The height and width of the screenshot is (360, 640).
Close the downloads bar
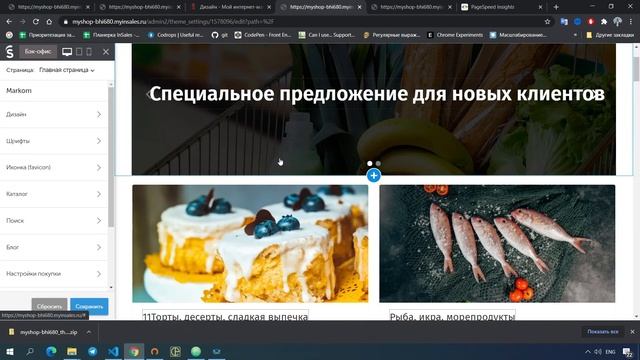pos(633,332)
